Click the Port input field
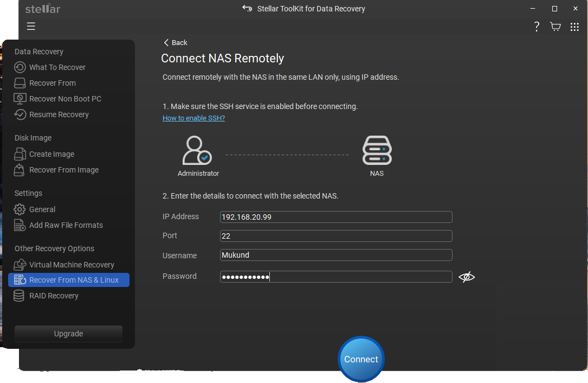 (x=336, y=236)
